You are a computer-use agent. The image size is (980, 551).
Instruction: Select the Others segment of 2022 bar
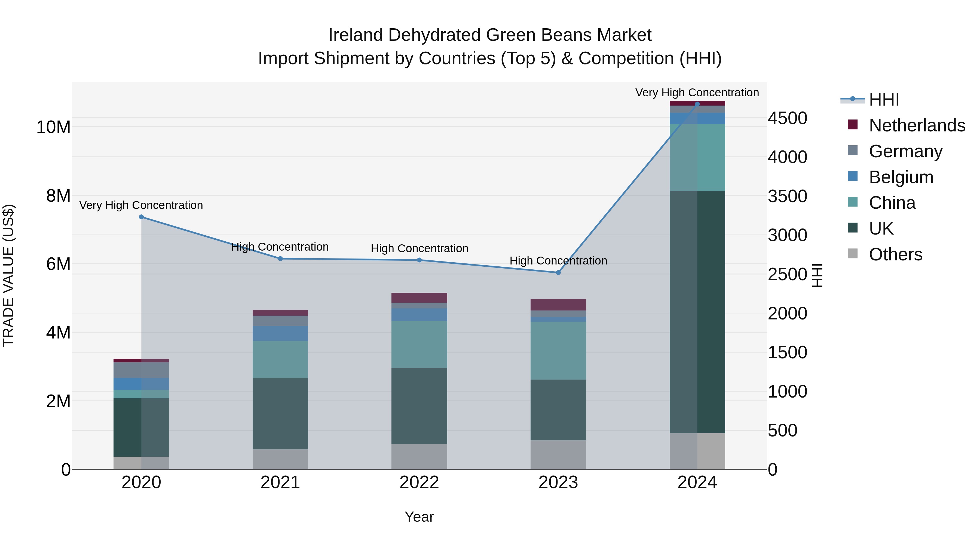(x=419, y=457)
